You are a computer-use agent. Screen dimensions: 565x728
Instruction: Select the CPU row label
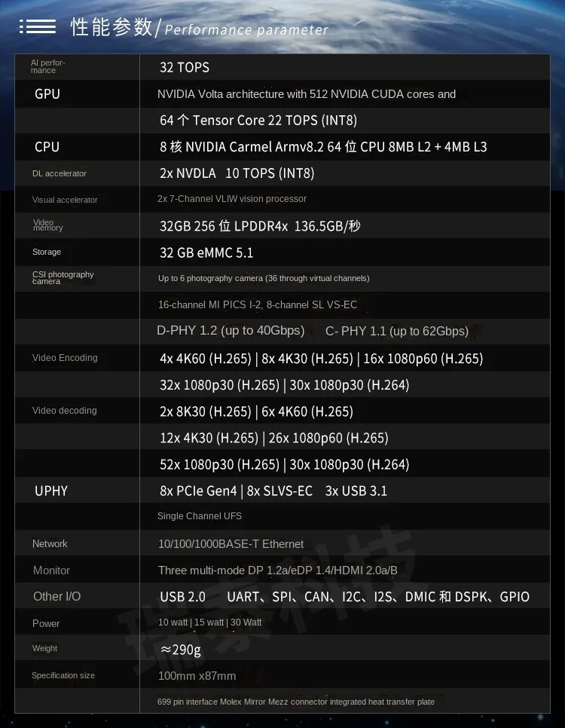pos(47,147)
